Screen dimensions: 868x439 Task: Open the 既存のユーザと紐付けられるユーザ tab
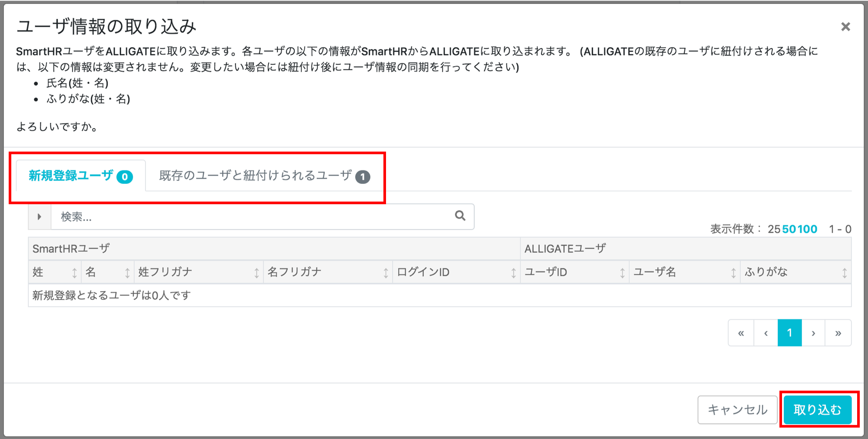(264, 176)
